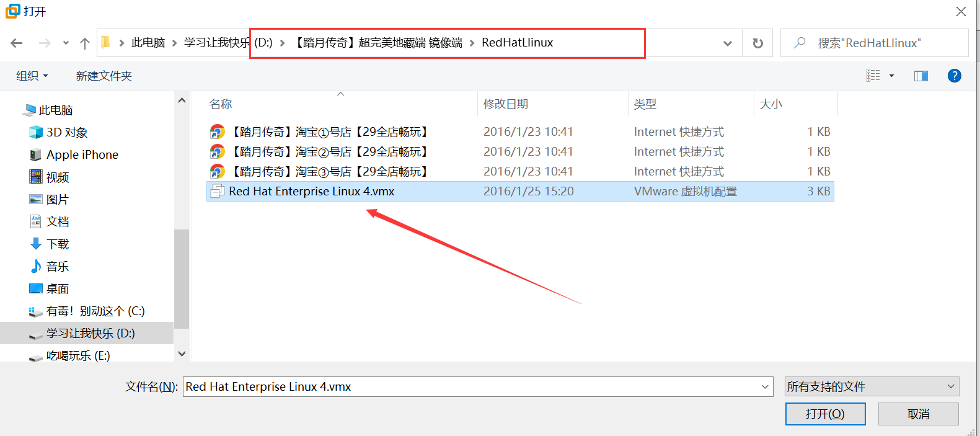Click Chrome icon of 淘宝③号店 shortcut
The width and height of the screenshot is (980, 436).
click(217, 171)
